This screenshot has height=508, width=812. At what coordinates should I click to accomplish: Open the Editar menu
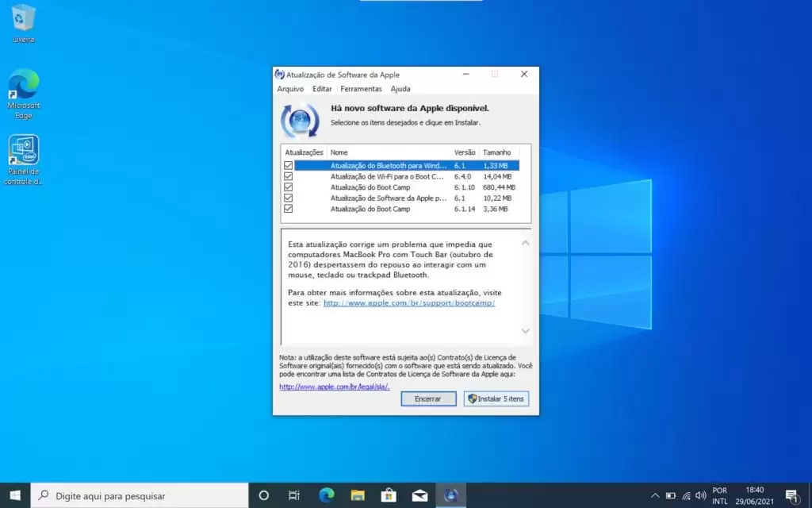pos(322,89)
